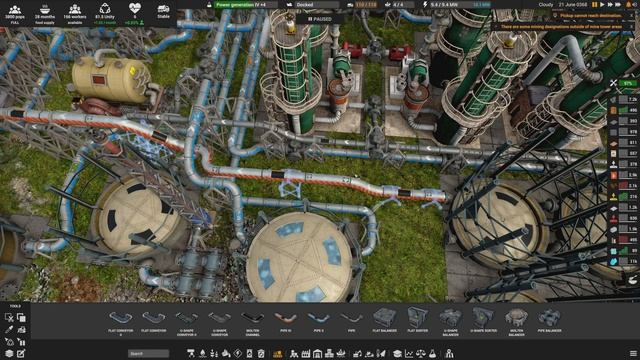This screenshot has height=360, width=640.
Task: Open the bowl icon below resource list
Action: click(632, 280)
